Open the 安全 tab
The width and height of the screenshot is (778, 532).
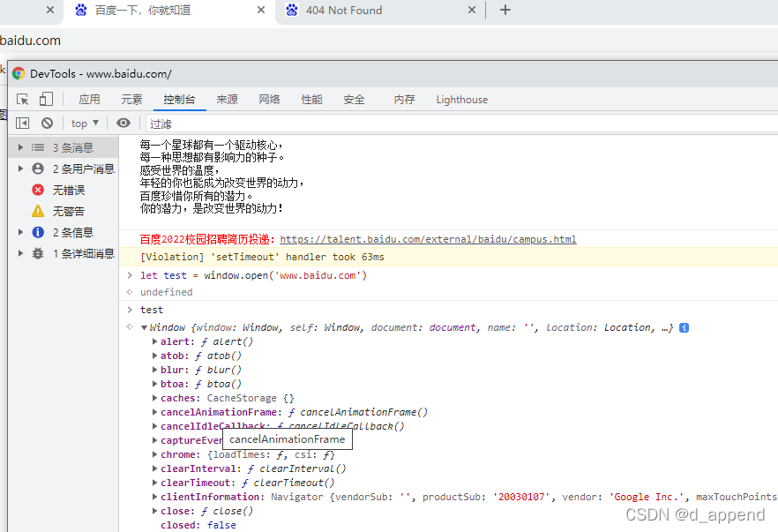[355, 99]
